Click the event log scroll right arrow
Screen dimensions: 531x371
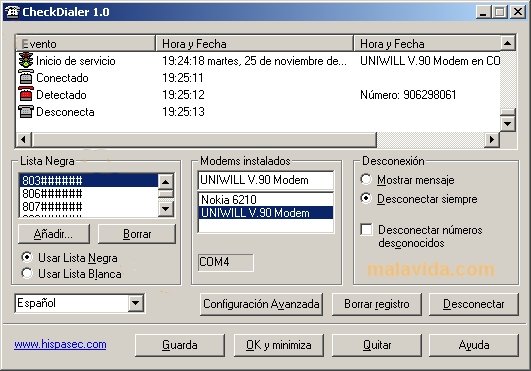tap(492, 139)
